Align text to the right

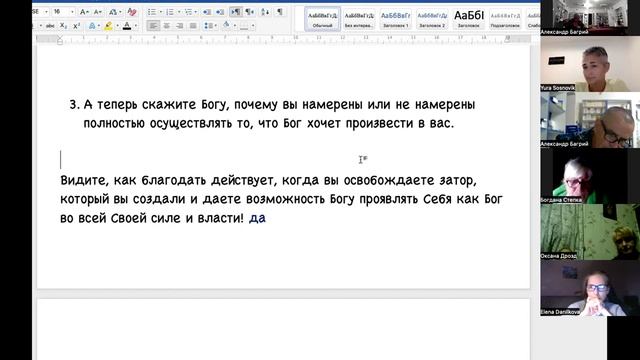pyautogui.click(x=180, y=26)
